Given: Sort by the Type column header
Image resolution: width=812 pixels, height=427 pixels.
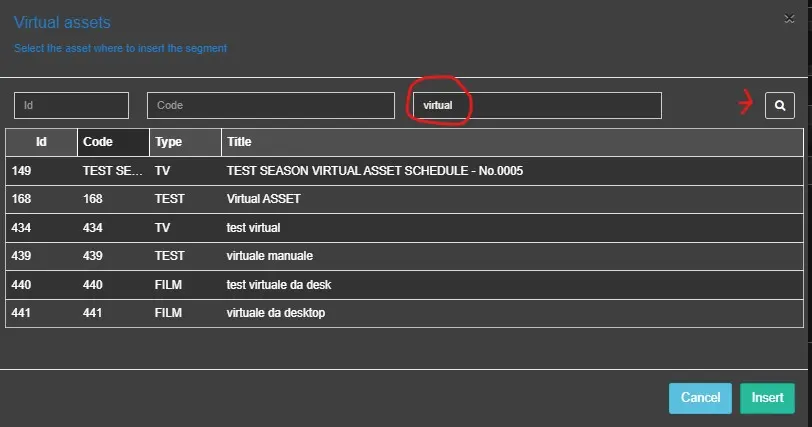Looking at the screenshot, I should click(185, 142).
